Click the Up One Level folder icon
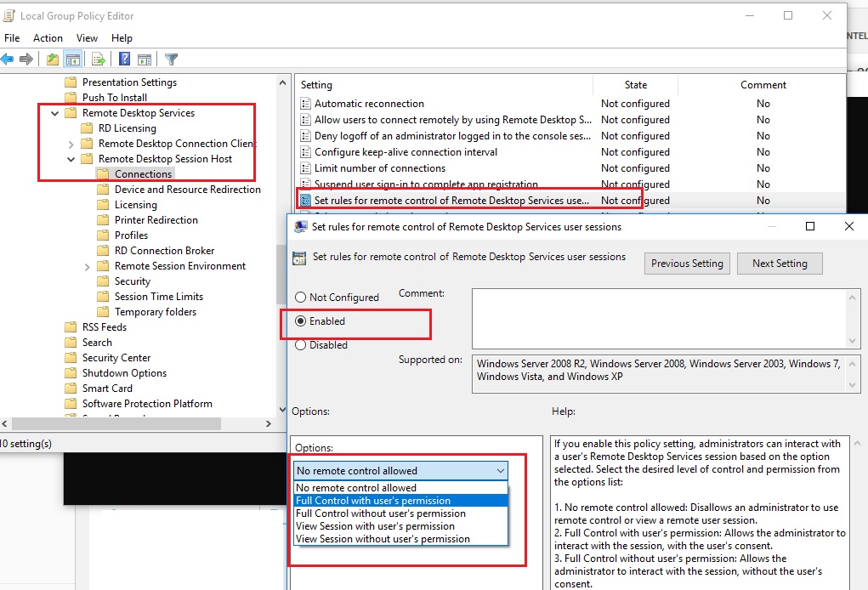Image resolution: width=868 pixels, height=590 pixels. (x=53, y=59)
